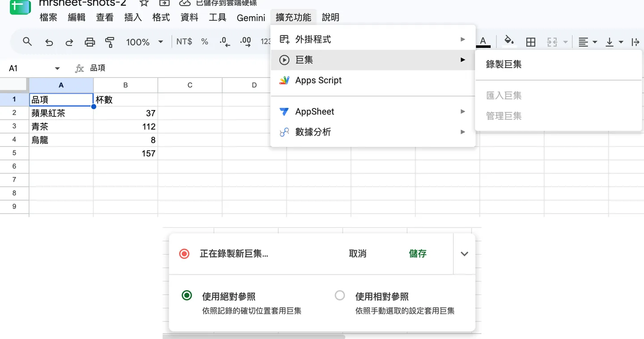Expand the AppSheet submenu arrow
644x339 pixels.
[x=463, y=112]
